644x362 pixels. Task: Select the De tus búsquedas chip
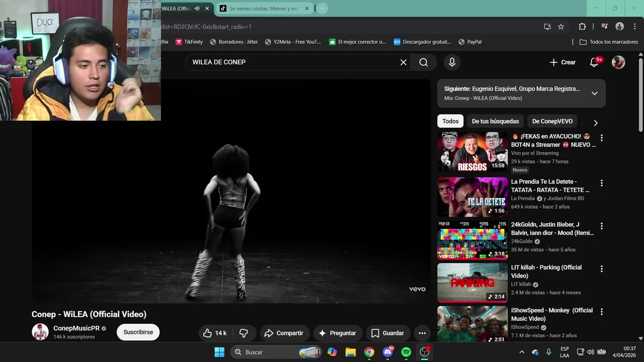coord(496,121)
